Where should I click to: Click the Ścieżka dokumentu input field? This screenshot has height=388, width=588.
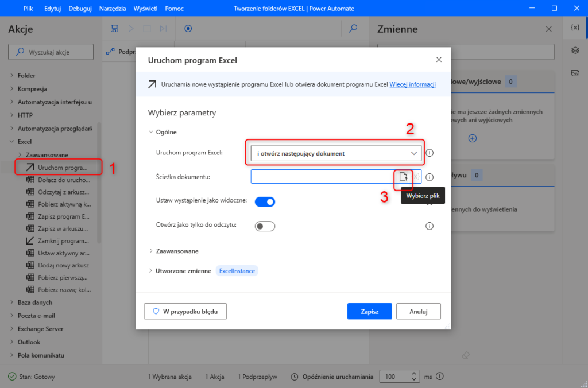(322, 177)
